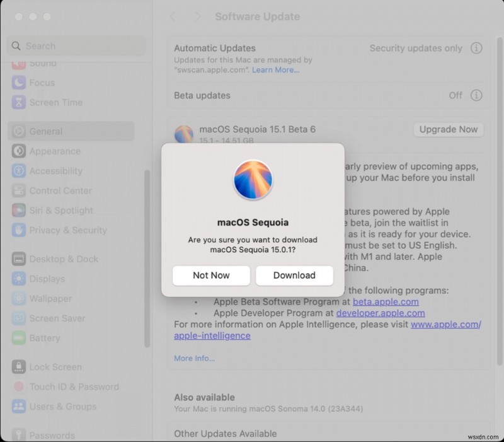Click the Software Update title
Viewport: 504px width, 442px height.
click(258, 16)
